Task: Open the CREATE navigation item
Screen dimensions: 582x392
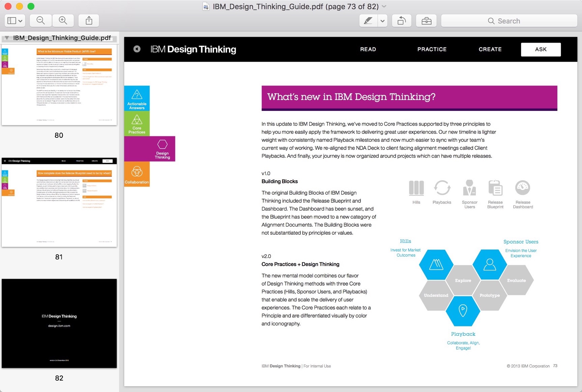Action: [x=490, y=49]
